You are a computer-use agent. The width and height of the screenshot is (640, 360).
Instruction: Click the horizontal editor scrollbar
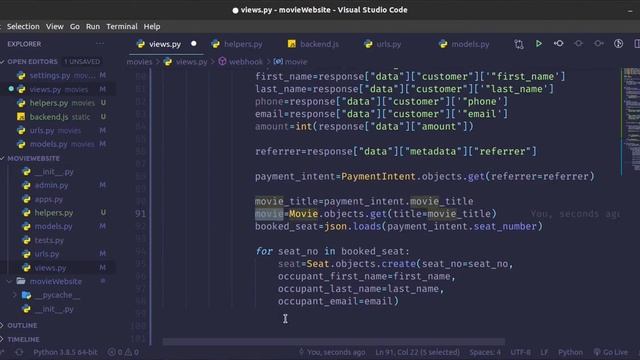[x=334, y=341]
